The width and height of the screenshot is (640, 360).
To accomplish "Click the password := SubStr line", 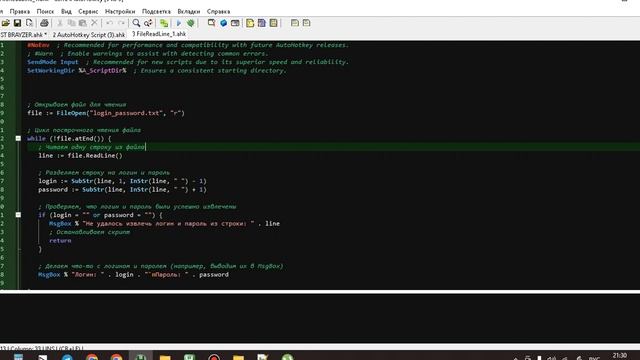I will pyautogui.click(x=122, y=189).
